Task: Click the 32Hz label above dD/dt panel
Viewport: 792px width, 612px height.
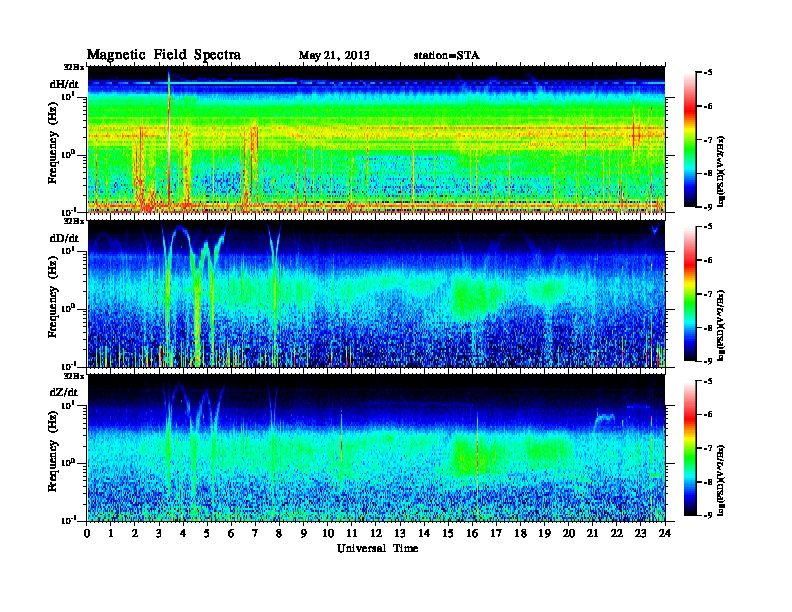Action: coord(74,221)
